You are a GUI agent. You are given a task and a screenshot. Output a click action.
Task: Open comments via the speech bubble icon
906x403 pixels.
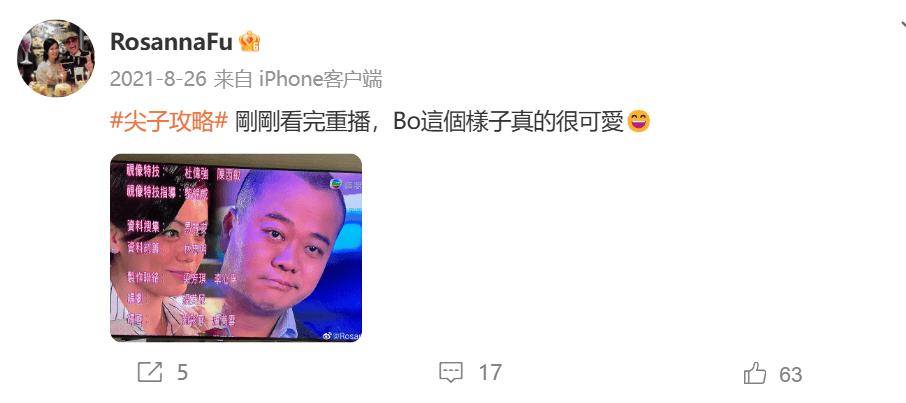coord(451,372)
